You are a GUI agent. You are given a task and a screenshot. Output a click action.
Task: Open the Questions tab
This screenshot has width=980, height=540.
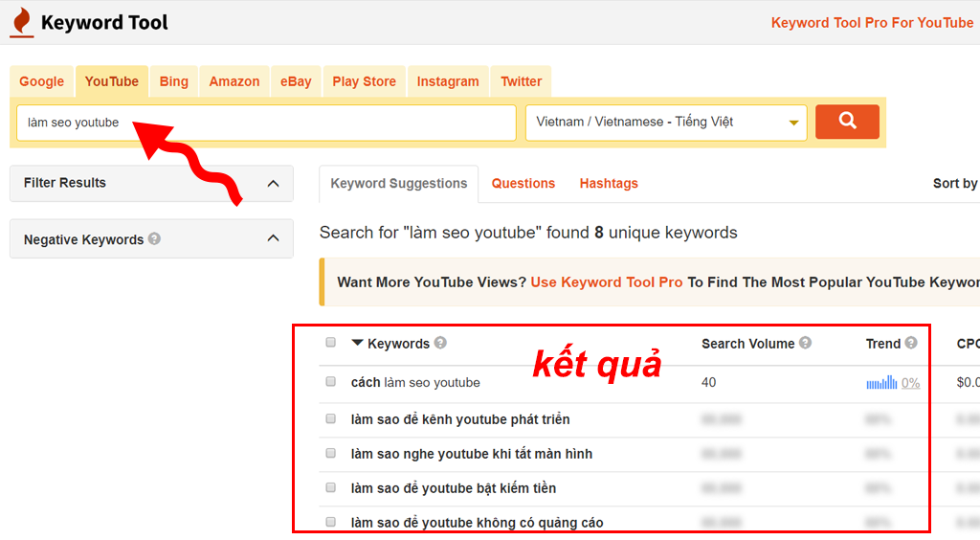pos(523,183)
